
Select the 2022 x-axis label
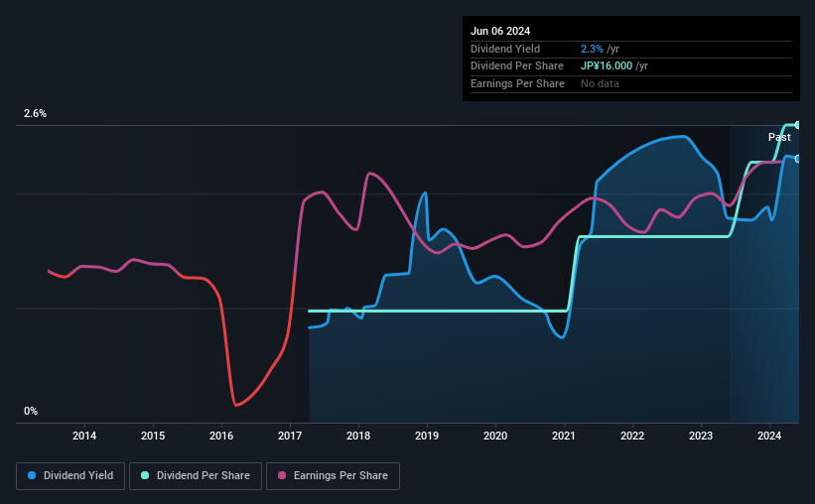(632, 436)
